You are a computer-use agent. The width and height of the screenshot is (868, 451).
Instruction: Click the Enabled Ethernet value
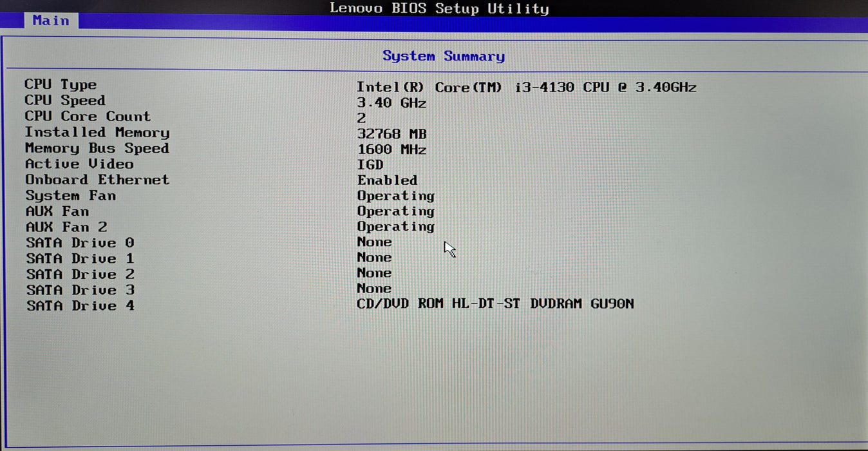coord(388,180)
